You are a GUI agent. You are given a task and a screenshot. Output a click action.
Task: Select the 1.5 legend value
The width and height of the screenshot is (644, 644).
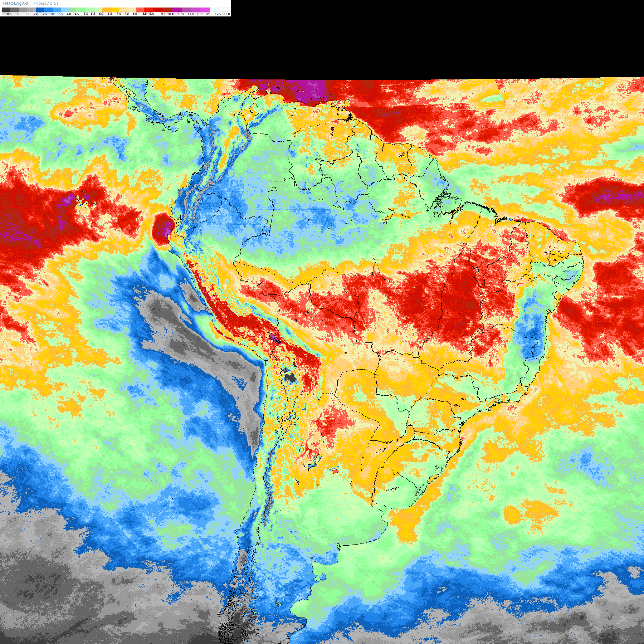click(27, 14)
